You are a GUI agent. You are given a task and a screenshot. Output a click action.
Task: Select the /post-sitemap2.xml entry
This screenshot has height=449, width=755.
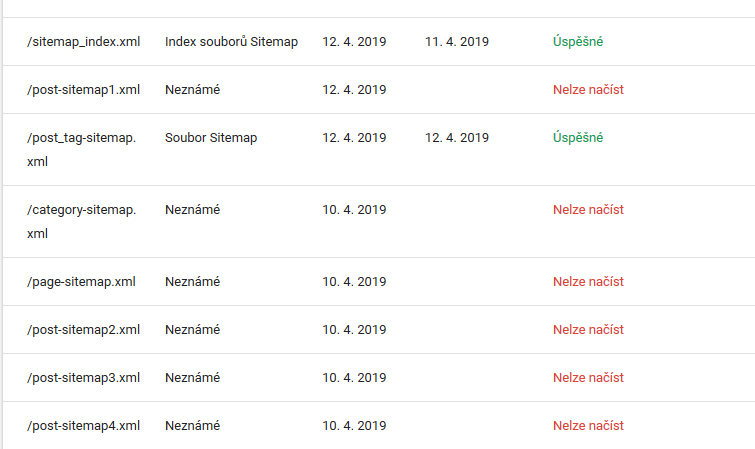point(378,330)
